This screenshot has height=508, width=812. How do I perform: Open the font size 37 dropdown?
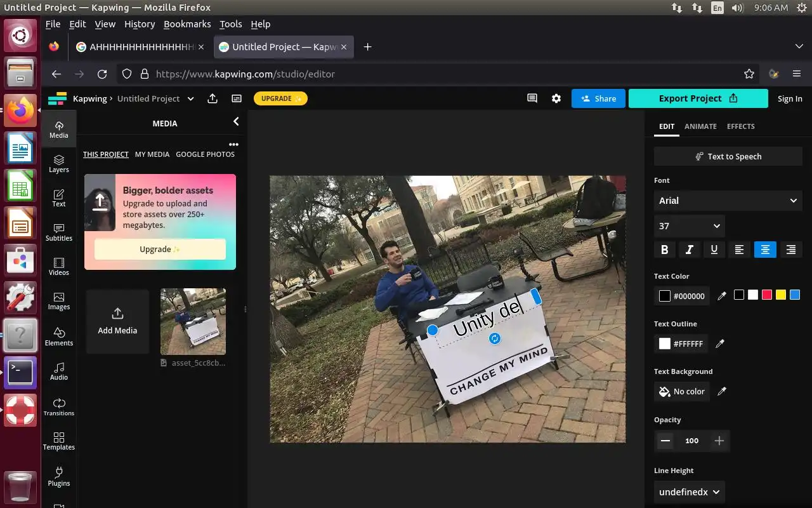pyautogui.click(x=689, y=226)
